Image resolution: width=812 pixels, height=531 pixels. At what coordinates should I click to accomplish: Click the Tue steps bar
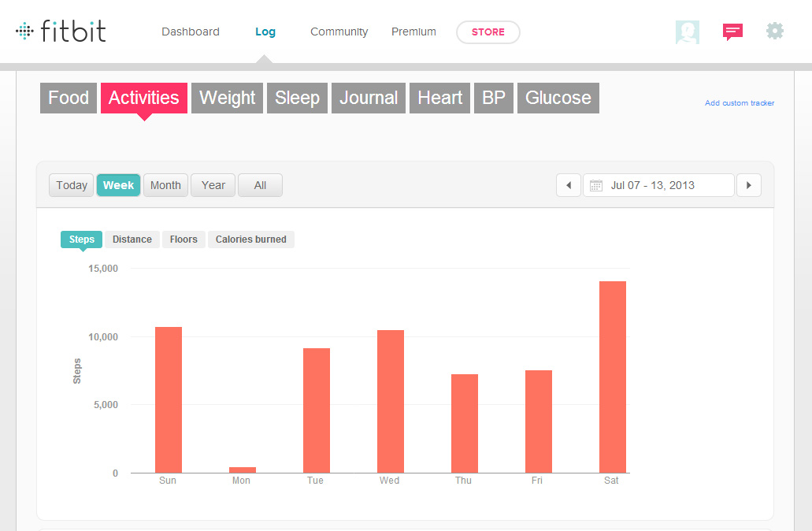pos(317,410)
